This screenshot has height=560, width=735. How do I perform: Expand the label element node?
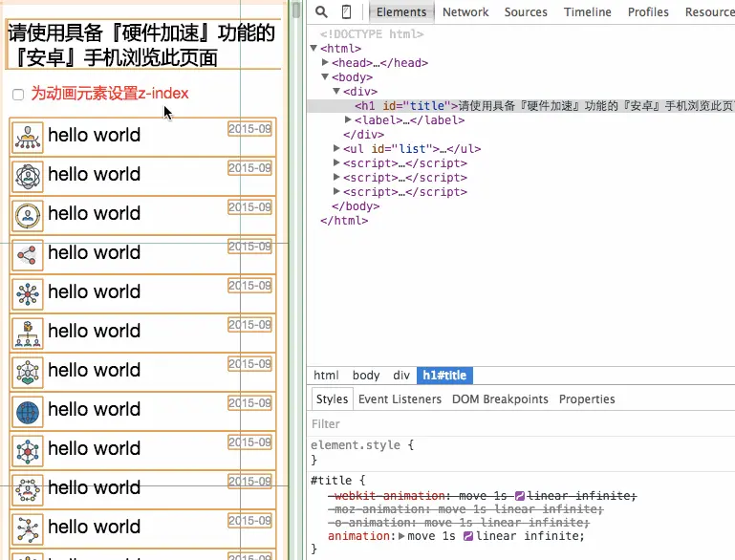[348, 120]
